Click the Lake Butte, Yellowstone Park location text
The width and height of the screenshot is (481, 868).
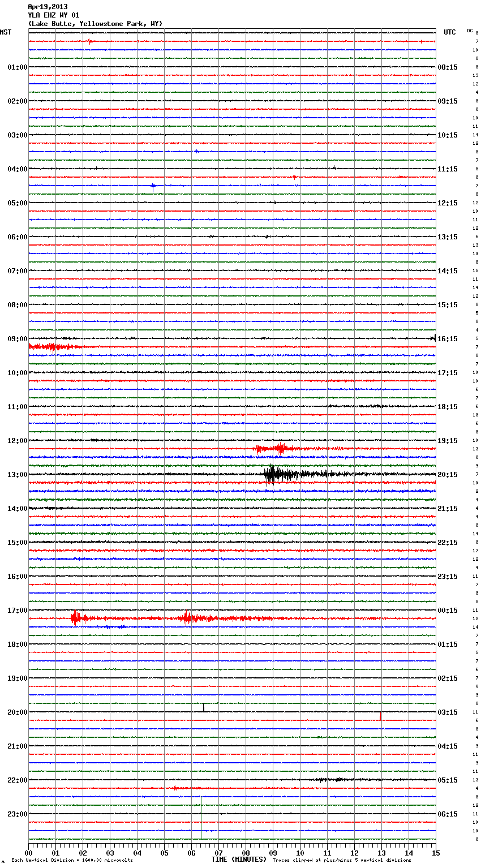pyautogui.click(x=95, y=24)
